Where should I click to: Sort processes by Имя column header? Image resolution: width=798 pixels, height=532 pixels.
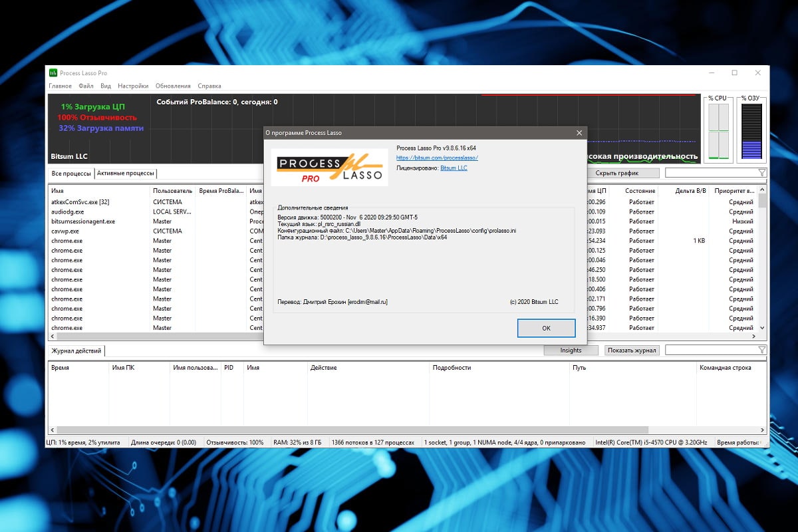click(100, 191)
